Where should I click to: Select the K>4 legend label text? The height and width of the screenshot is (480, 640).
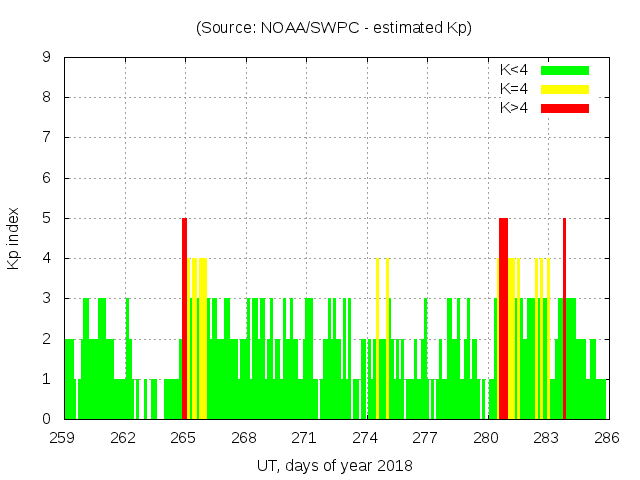click(x=514, y=108)
